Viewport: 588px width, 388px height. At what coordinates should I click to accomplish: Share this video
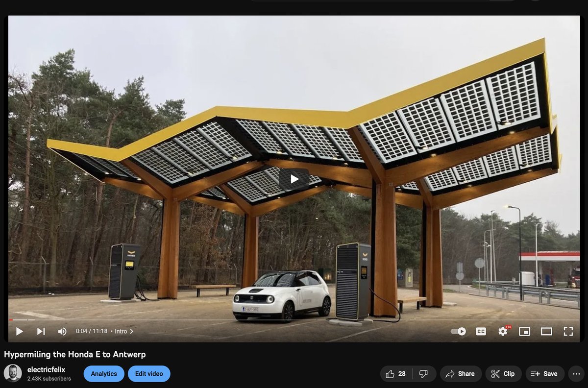[x=461, y=374]
